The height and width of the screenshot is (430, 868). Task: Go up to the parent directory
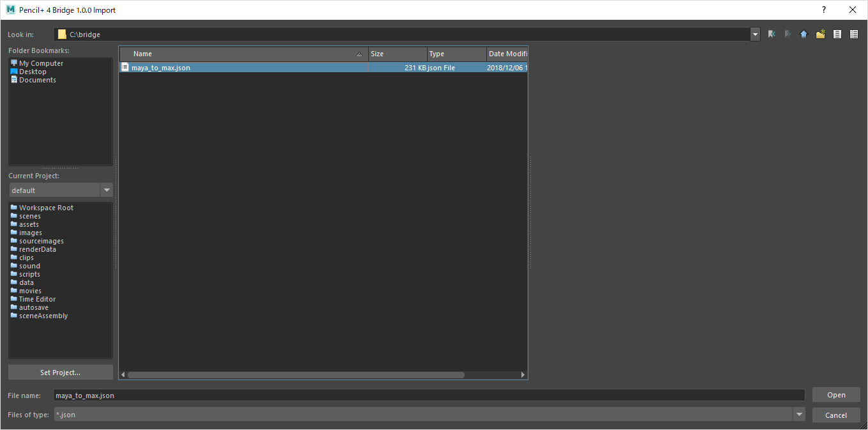click(804, 35)
